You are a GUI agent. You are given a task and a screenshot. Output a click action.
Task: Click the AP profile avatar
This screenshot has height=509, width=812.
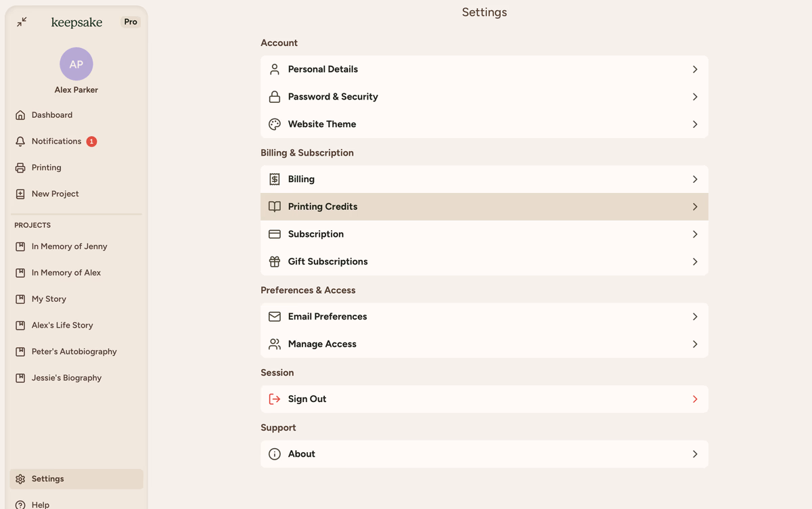tap(76, 64)
